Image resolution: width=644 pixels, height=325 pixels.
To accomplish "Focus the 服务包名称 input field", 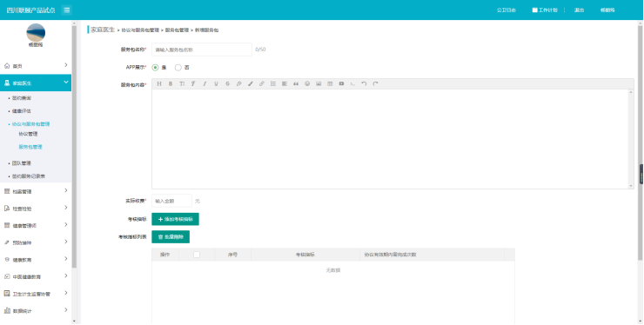I will pos(202,50).
